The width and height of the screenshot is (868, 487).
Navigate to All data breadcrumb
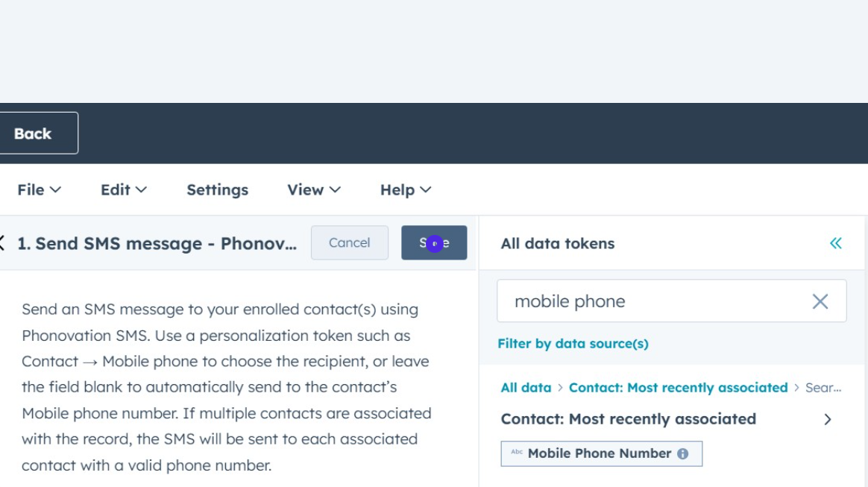[x=526, y=388]
